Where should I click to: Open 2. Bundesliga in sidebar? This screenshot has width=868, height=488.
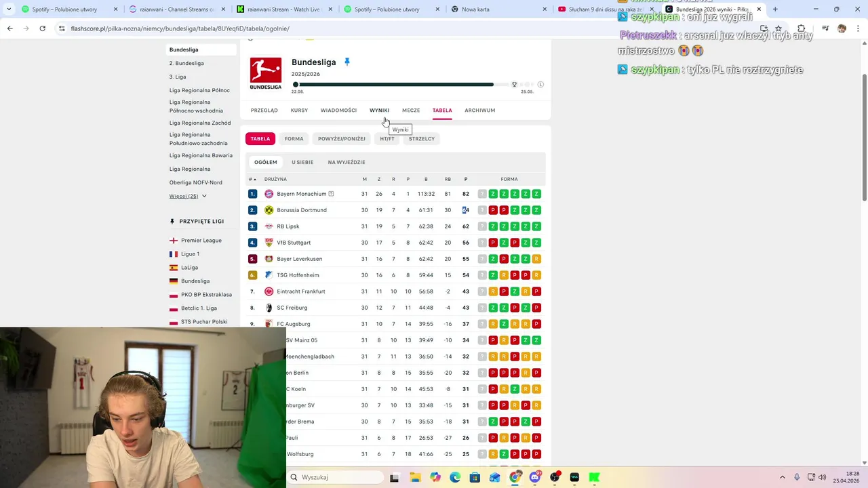click(x=186, y=63)
